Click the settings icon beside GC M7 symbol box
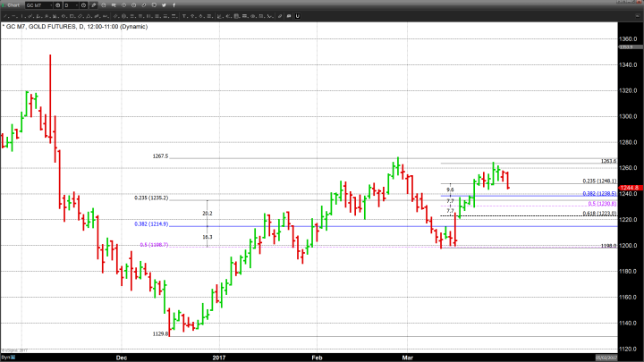Image resolution: width=644 pixels, height=362 pixels. [57, 5]
